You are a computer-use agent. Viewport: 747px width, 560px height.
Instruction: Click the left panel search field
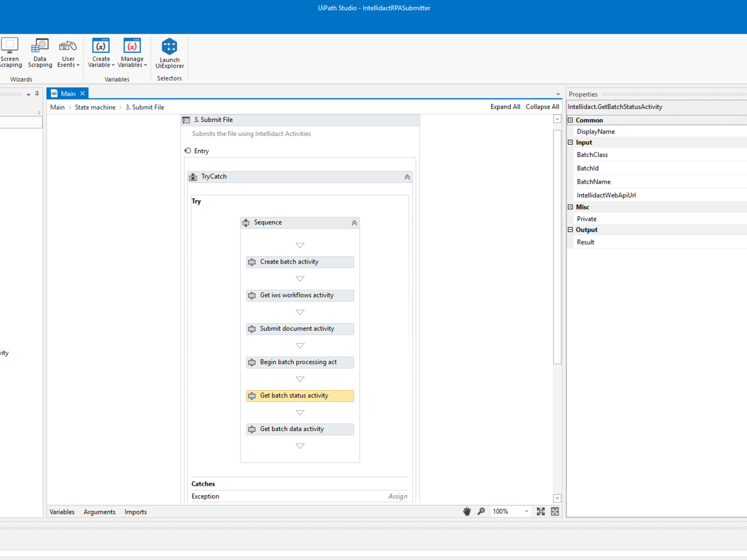point(21,122)
